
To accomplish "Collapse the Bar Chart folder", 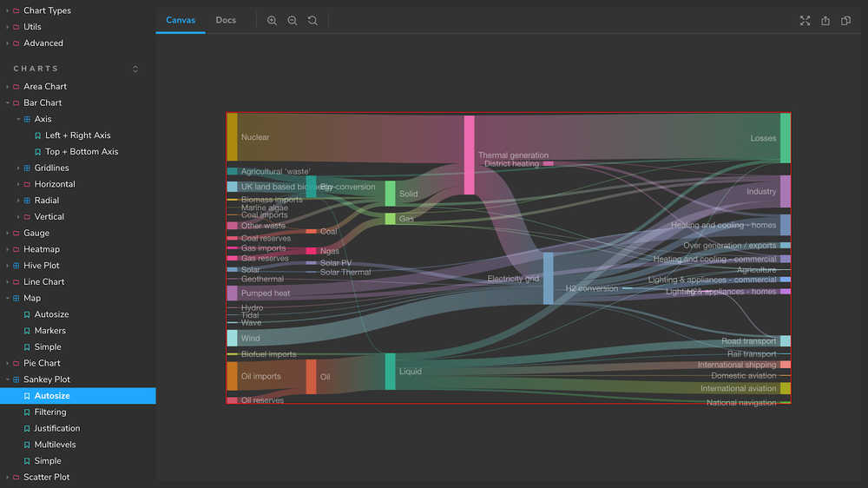I will point(8,103).
